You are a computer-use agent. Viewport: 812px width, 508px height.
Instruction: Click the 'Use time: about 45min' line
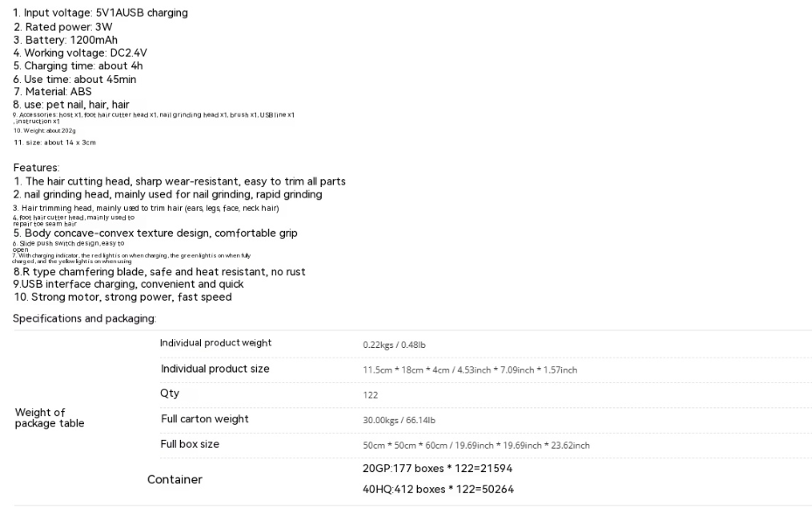point(74,80)
